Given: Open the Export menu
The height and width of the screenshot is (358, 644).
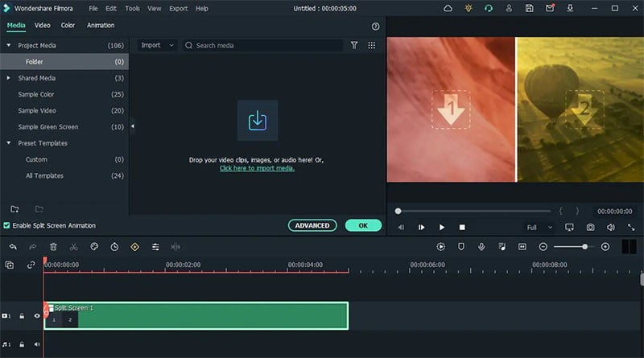Looking at the screenshot, I should point(178,8).
